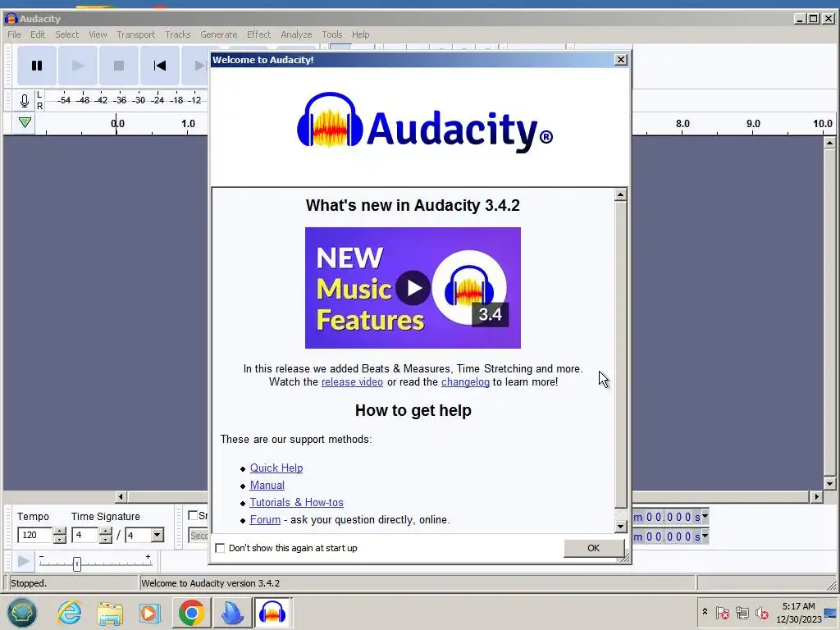Open the Edit menu
The image size is (840, 630).
(x=38, y=34)
